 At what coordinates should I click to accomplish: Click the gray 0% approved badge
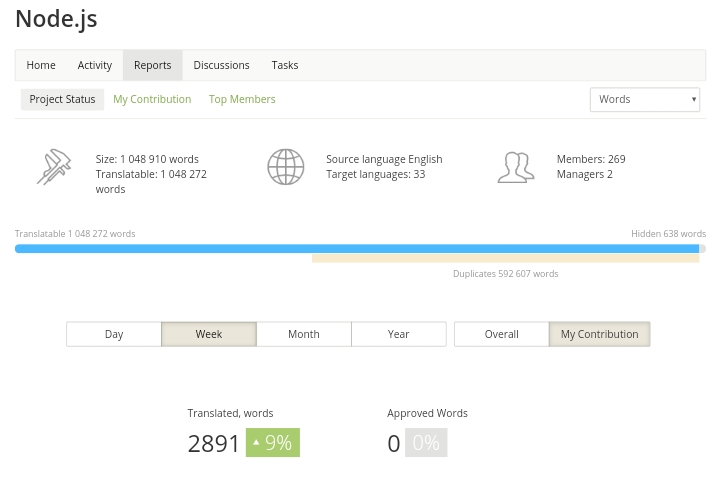coord(426,442)
